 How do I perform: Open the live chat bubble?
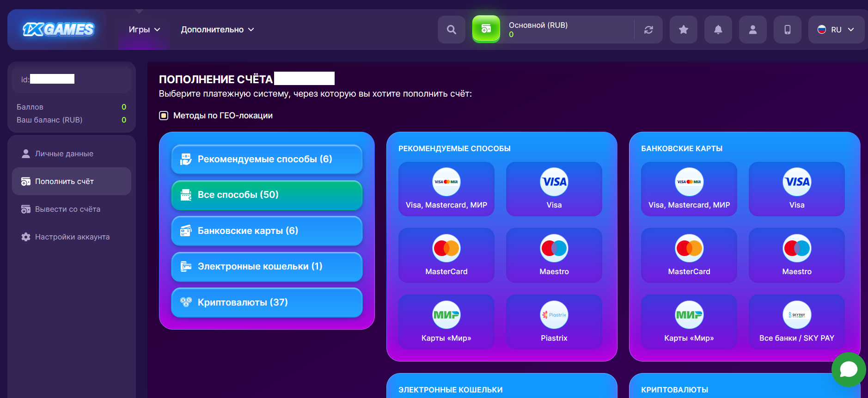click(849, 369)
